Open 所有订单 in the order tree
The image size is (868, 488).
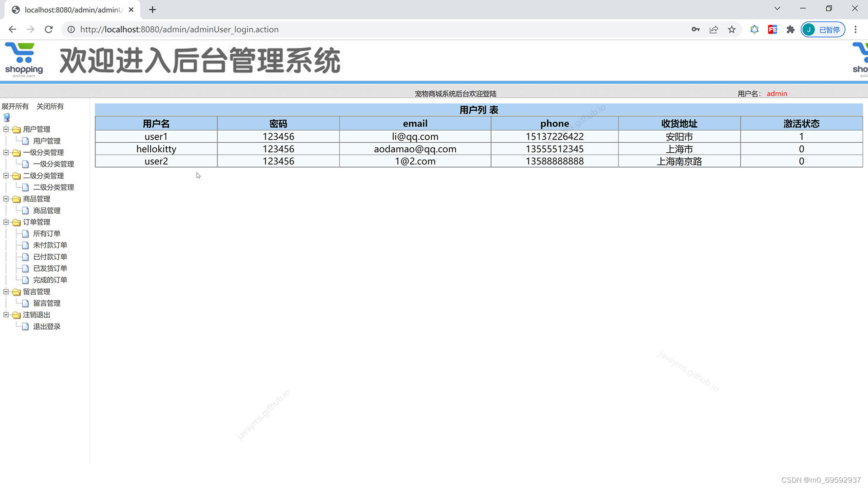47,234
